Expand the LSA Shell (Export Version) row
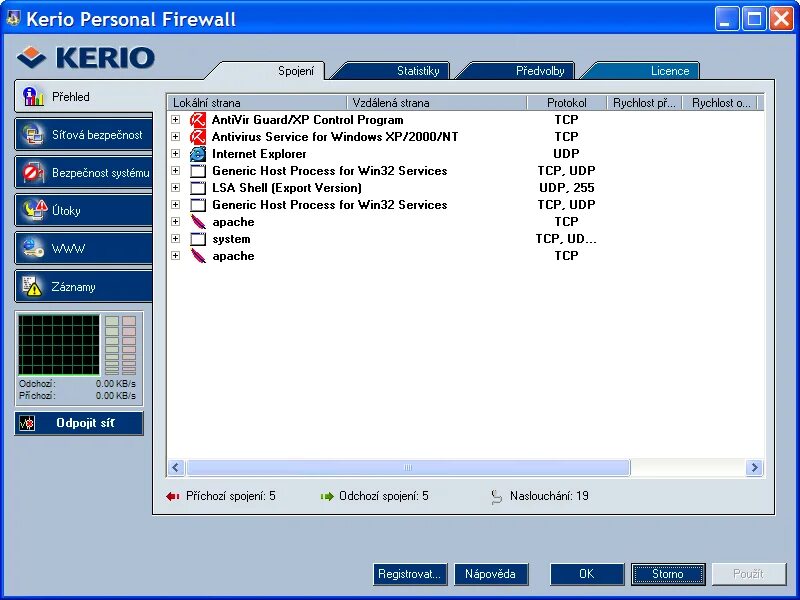 coord(176,187)
